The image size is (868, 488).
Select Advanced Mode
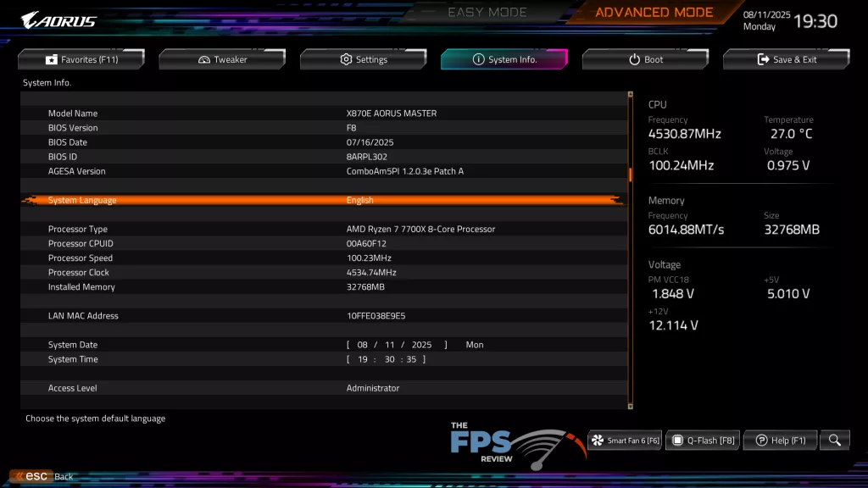click(x=654, y=12)
